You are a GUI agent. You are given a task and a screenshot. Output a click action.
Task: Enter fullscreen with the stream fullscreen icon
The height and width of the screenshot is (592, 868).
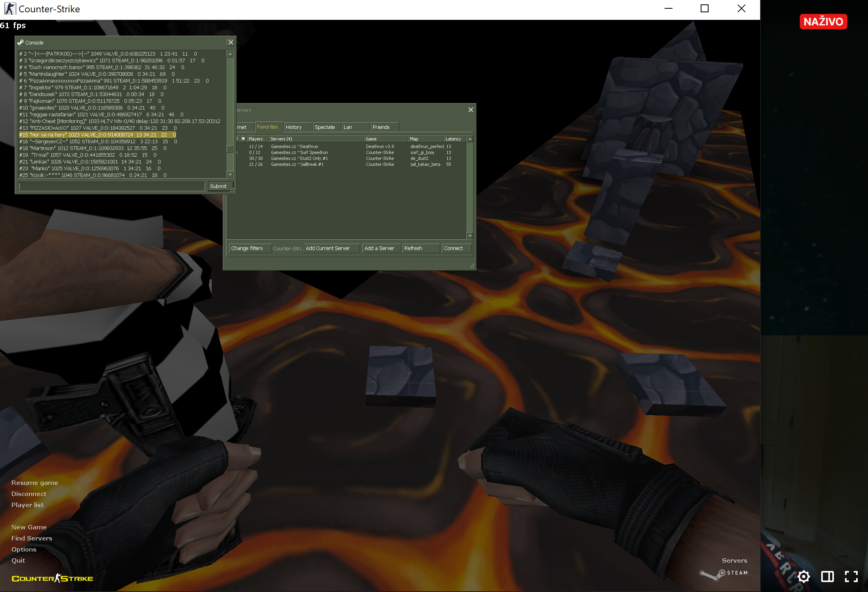[851, 577]
